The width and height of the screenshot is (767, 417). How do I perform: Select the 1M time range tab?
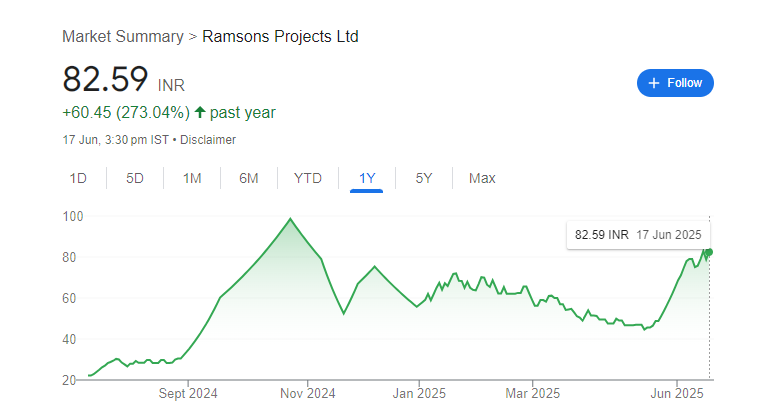(x=192, y=178)
